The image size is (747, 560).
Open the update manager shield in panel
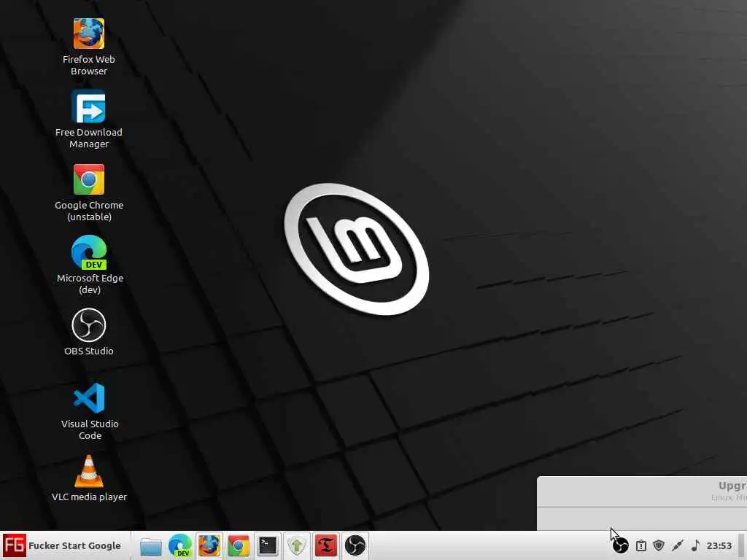[x=296, y=545]
